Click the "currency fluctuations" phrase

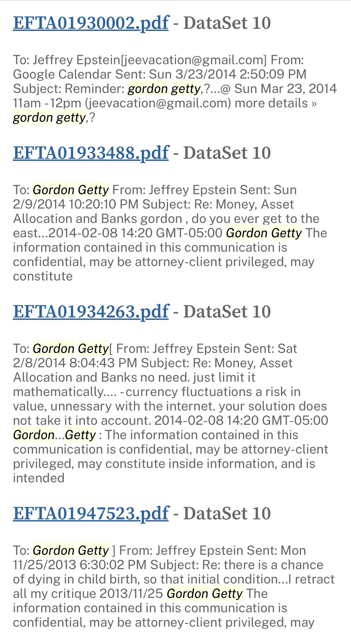202,392
